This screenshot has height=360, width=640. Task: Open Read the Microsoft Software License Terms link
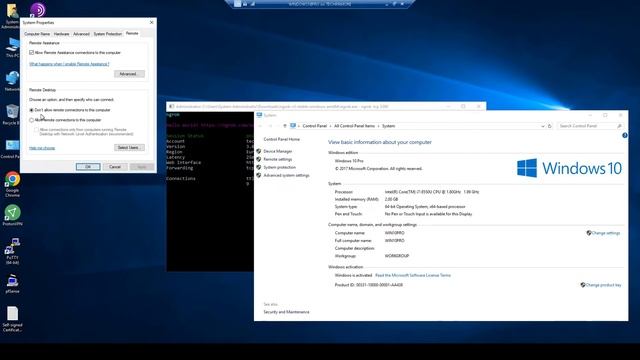click(413, 276)
